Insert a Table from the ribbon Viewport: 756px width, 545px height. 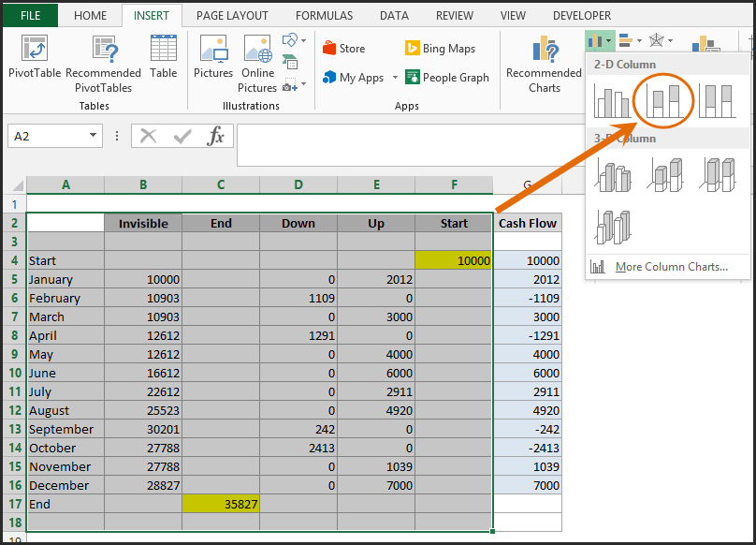click(164, 56)
